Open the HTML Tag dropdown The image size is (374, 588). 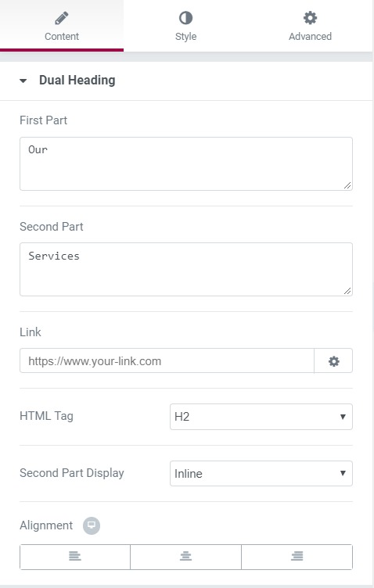click(x=261, y=417)
